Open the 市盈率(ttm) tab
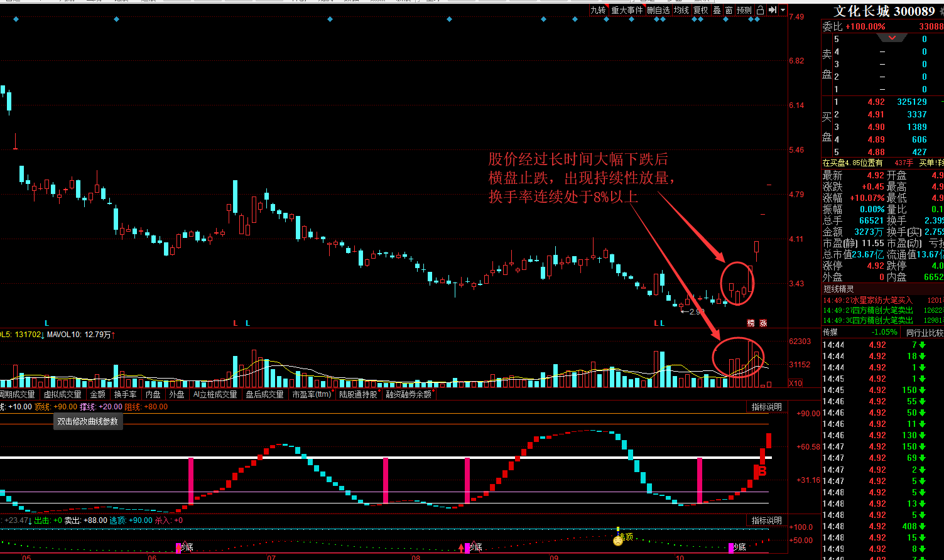The height and width of the screenshot is (560, 944). [x=312, y=394]
